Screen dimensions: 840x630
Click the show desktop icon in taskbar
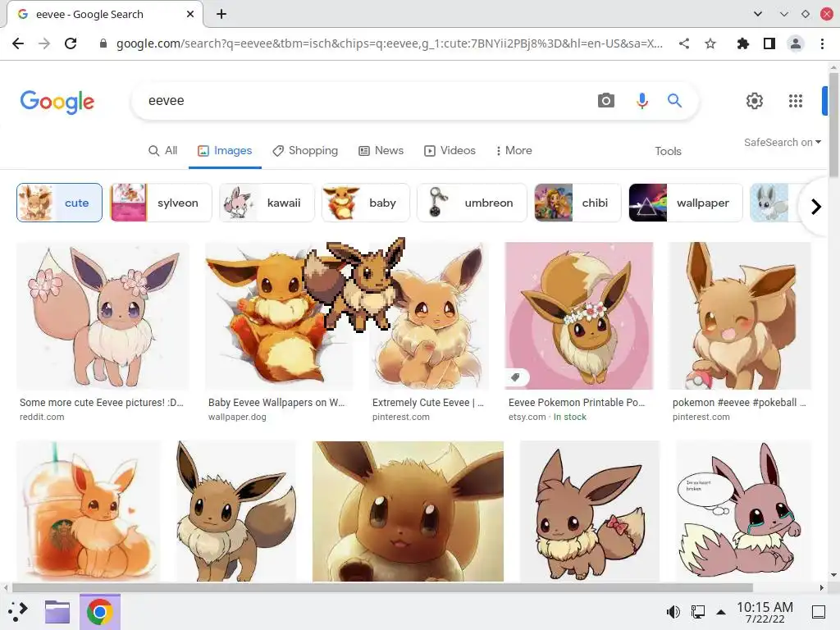click(818, 611)
